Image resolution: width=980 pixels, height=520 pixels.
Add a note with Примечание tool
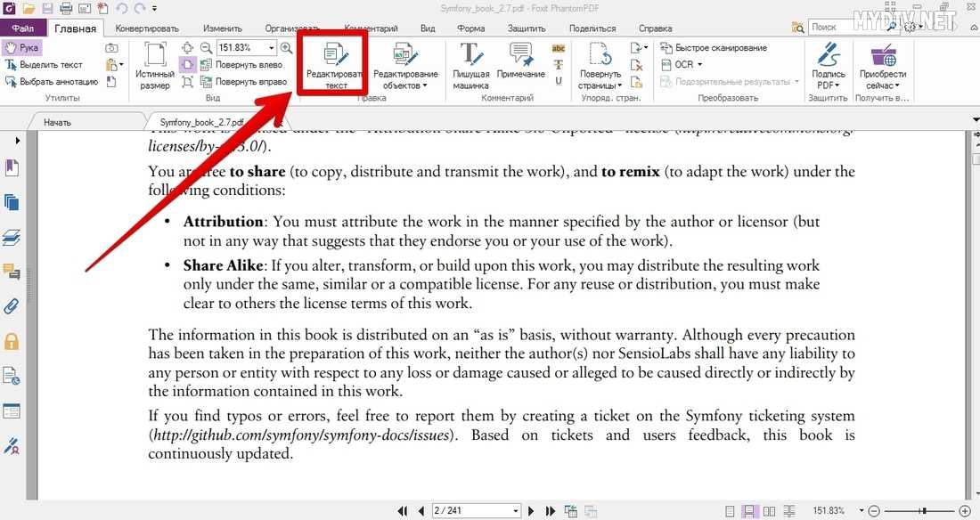520,66
